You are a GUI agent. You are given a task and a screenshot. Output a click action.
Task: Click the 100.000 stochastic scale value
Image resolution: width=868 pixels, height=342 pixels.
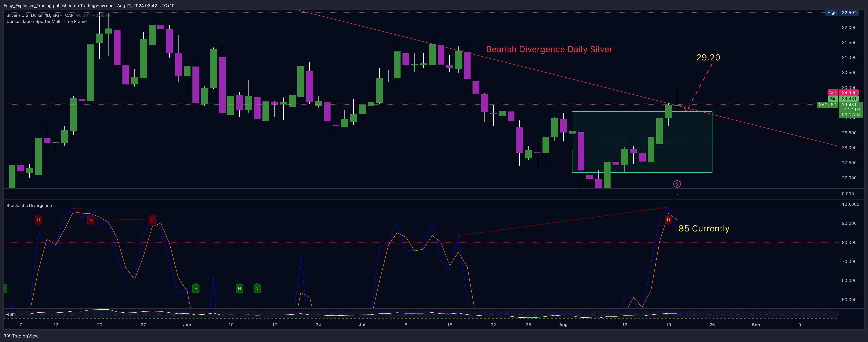pos(850,204)
